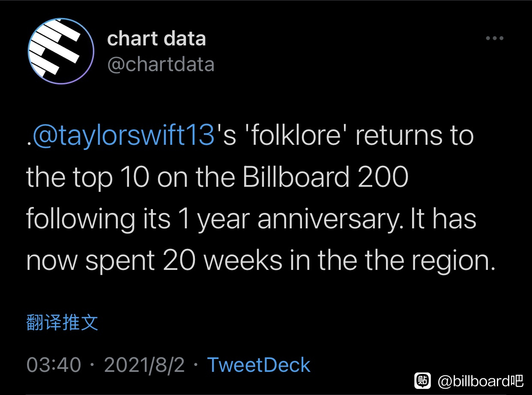Click the Tieba logo in the watermark
Screen dimensions: 532x395
click(x=422, y=380)
